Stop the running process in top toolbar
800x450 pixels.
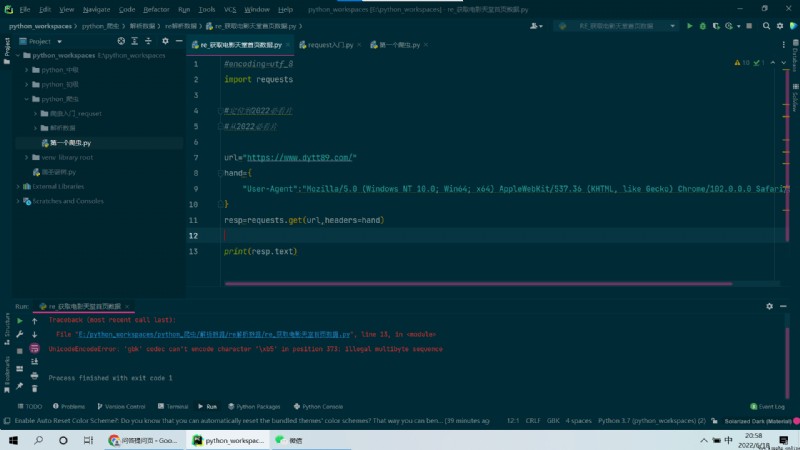coord(749,26)
